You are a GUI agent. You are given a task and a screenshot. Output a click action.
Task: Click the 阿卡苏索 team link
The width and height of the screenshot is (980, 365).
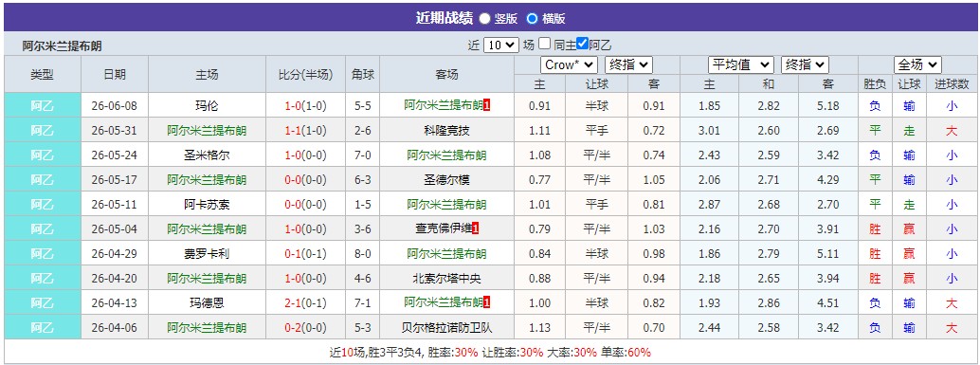[x=207, y=205]
